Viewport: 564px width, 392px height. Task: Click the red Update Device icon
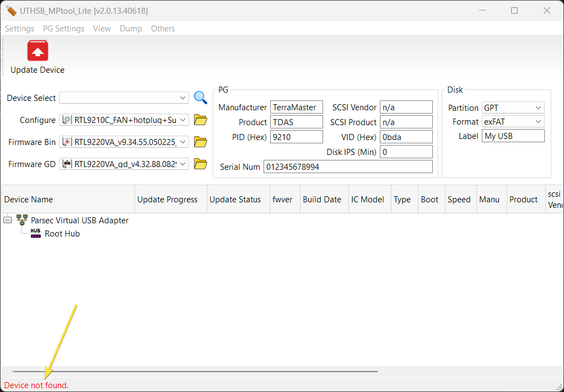tap(37, 51)
